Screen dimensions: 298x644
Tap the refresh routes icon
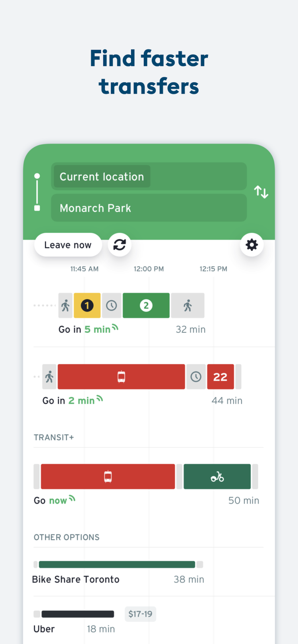coord(120,245)
